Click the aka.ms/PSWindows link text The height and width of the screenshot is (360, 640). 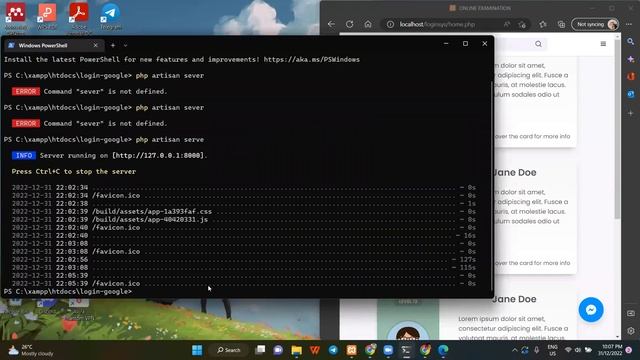point(311,60)
